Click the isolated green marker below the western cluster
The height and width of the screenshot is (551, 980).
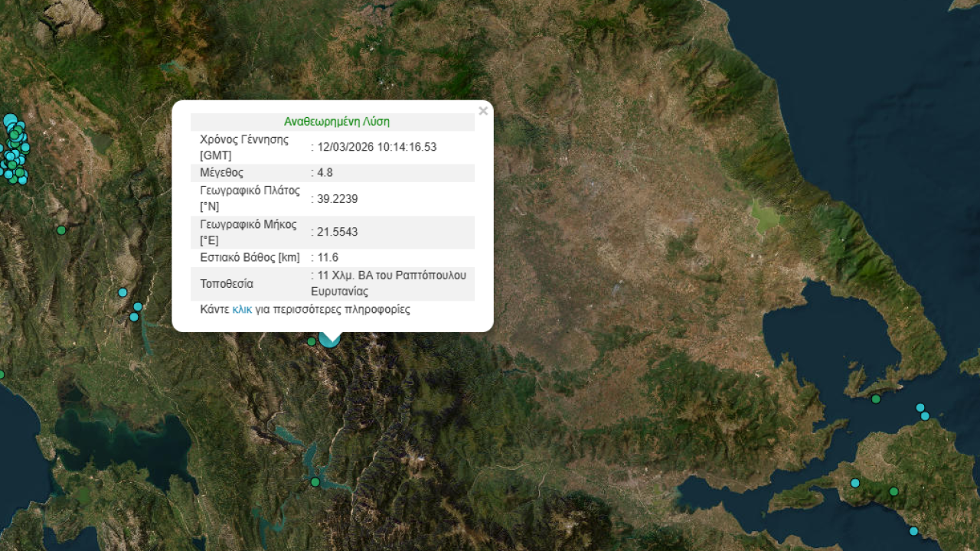click(x=61, y=230)
